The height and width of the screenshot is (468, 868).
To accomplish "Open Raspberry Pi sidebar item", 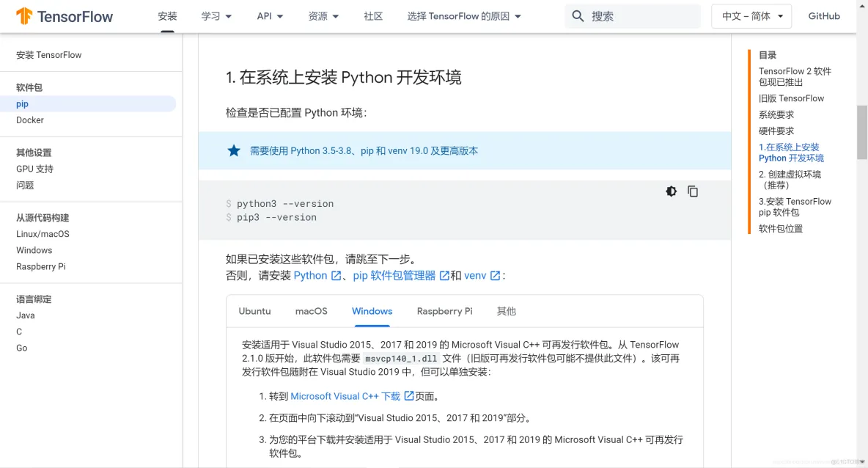I will 41,266.
